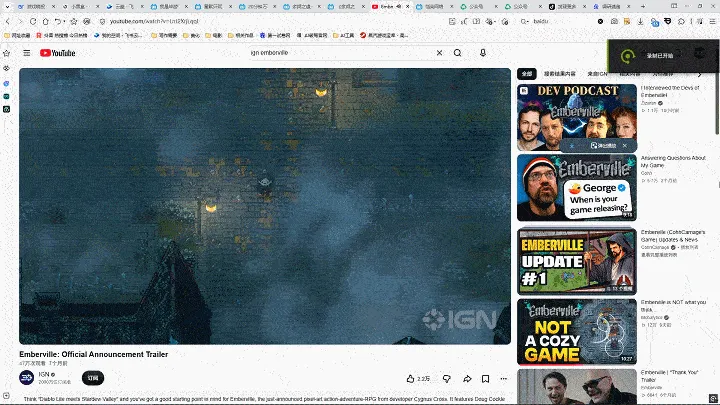The height and width of the screenshot is (405, 720).
Task: Bookmark page with star icon
Action: pos(73,22)
